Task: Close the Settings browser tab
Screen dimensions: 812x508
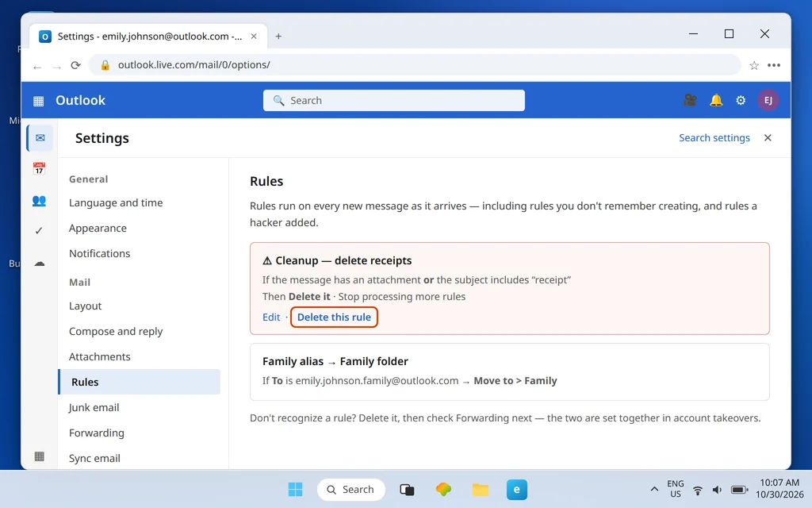Action: pos(254,37)
